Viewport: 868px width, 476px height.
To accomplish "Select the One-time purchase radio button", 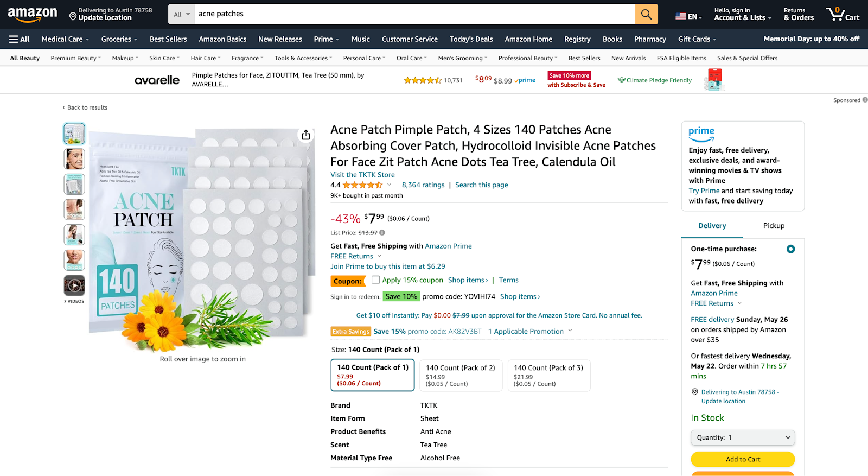I will tap(790, 249).
